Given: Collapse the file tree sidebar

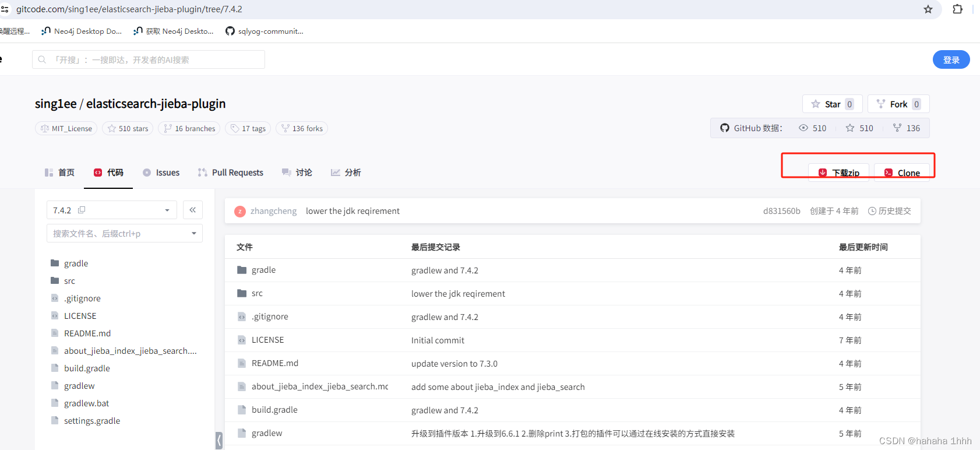Looking at the screenshot, I should 193,210.
